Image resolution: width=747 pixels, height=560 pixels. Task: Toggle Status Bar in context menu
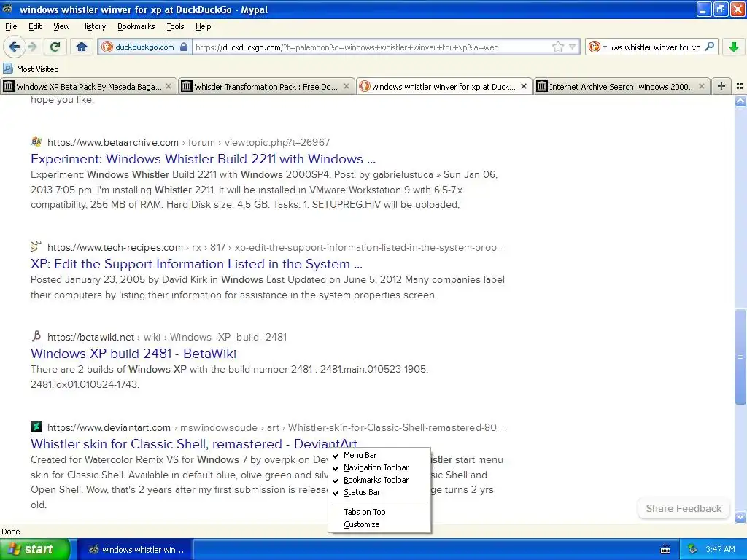click(x=379, y=492)
